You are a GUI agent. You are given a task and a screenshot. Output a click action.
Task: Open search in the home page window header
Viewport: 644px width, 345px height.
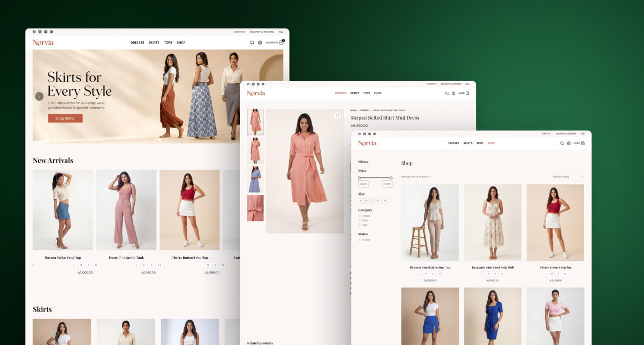pyautogui.click(x=252, y=42)
